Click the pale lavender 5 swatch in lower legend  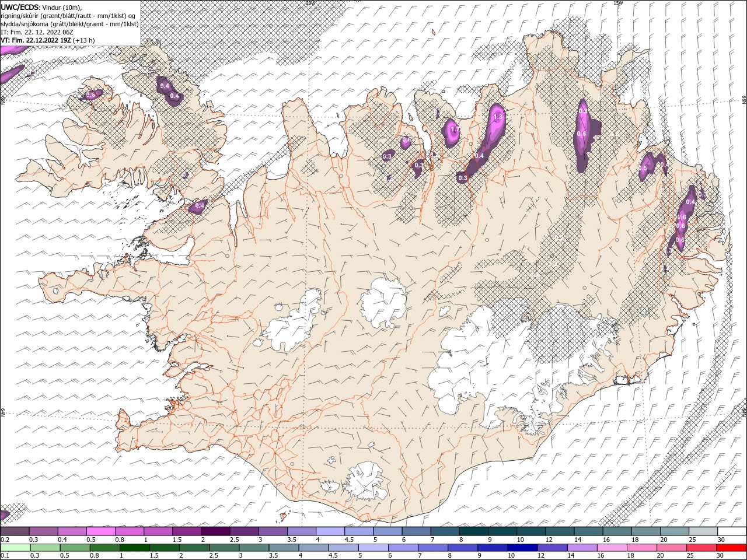(373, 548)
